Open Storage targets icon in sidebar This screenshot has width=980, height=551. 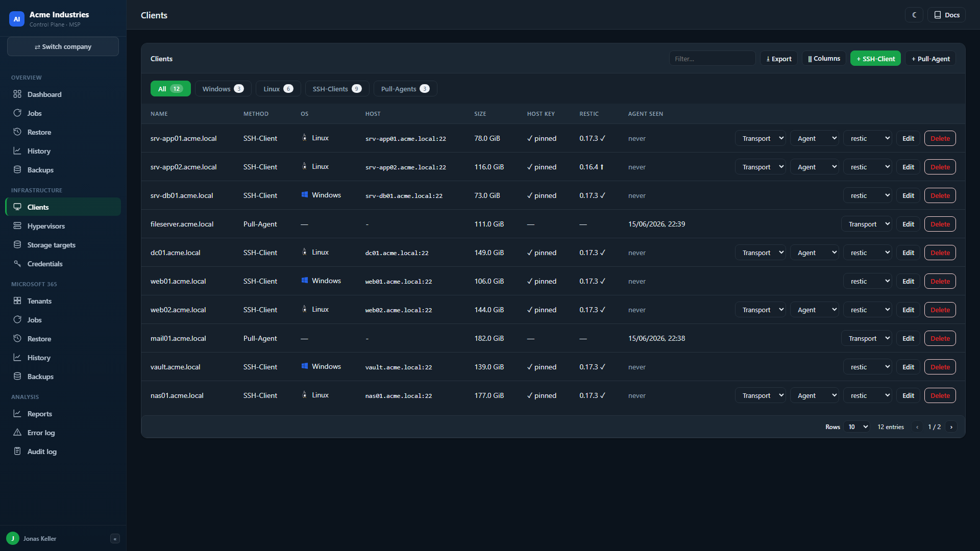click(x=17, y=245)
